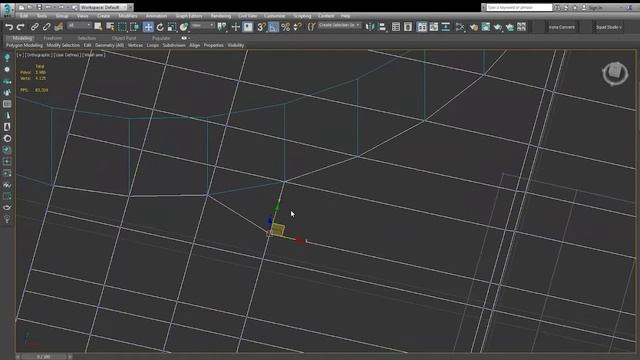Expand the Subdivision ribbon panel
This screenshot has height=360, width=640.
(174, 45)
